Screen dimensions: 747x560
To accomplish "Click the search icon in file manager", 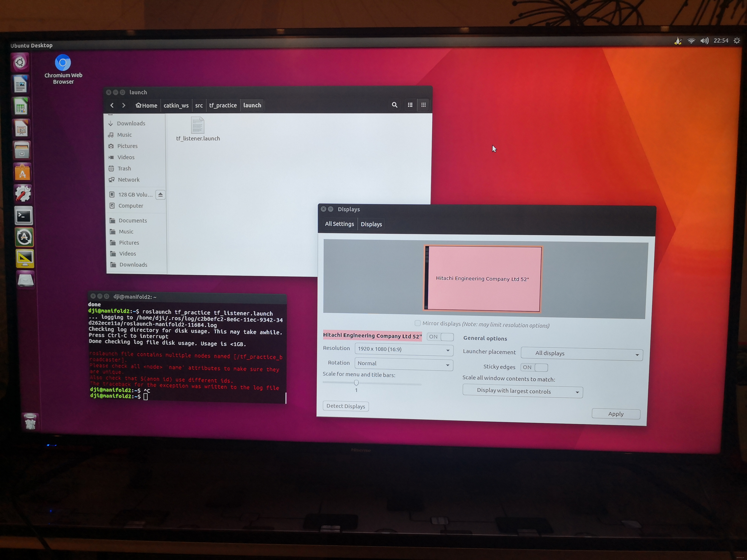I will click(x=394, y=105).
